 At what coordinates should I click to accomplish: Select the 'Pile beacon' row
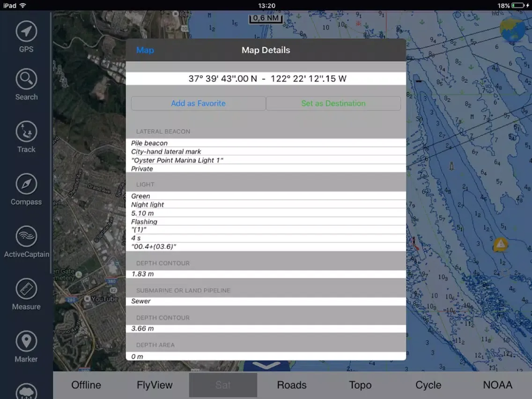[266, 143]
